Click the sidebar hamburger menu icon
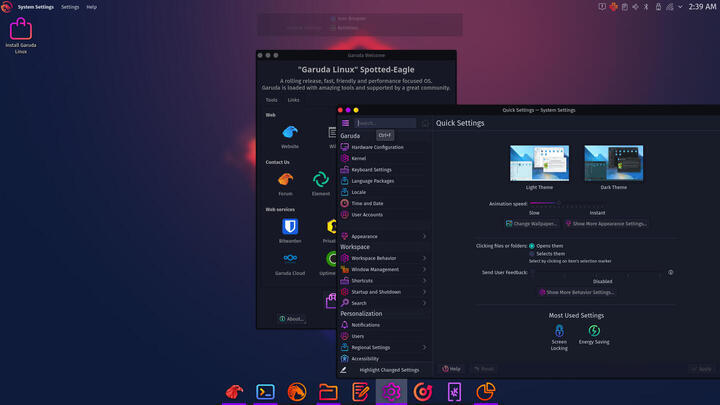The width and height of the screenshot is (720, 405). 345,123
